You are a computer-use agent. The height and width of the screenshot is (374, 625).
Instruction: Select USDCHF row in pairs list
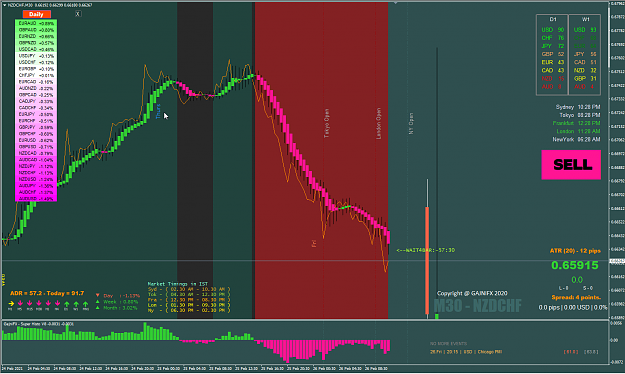[x=36, y=62]
